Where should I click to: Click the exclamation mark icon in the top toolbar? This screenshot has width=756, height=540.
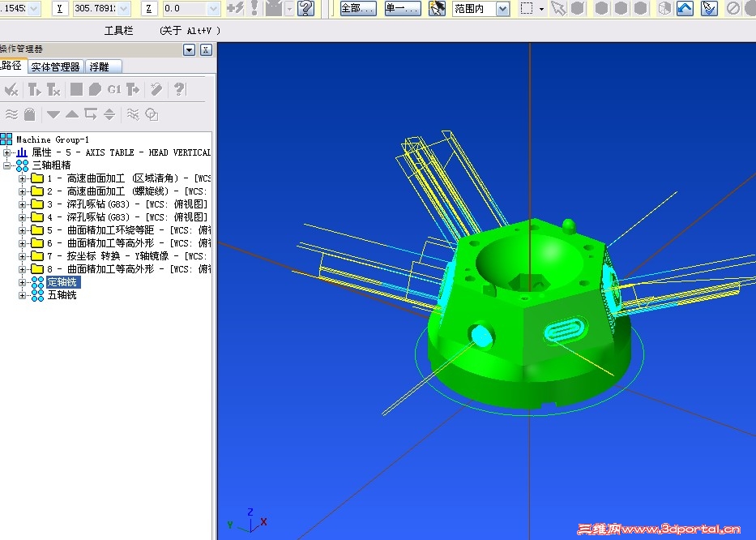pos(254,8)
